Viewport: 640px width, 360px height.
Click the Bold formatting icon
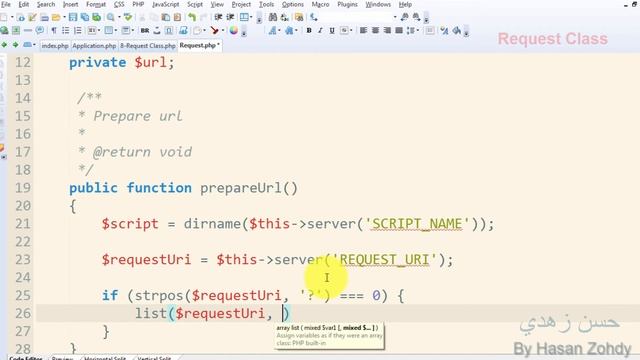pyautogui.click(x=309, y=31)
